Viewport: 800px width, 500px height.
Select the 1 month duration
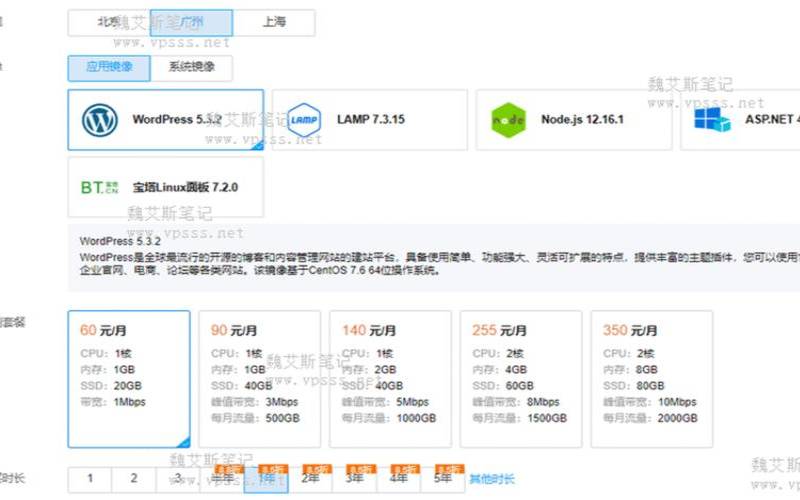point(90,479)
